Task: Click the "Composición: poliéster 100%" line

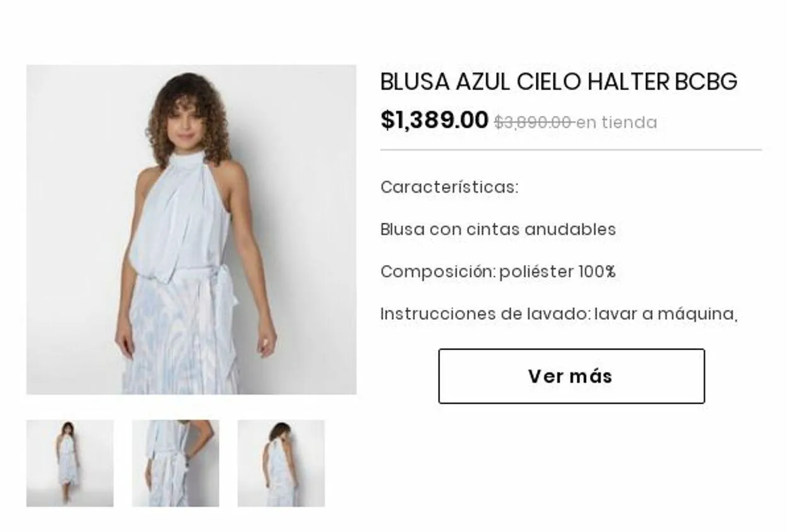Action: point(498,271)
